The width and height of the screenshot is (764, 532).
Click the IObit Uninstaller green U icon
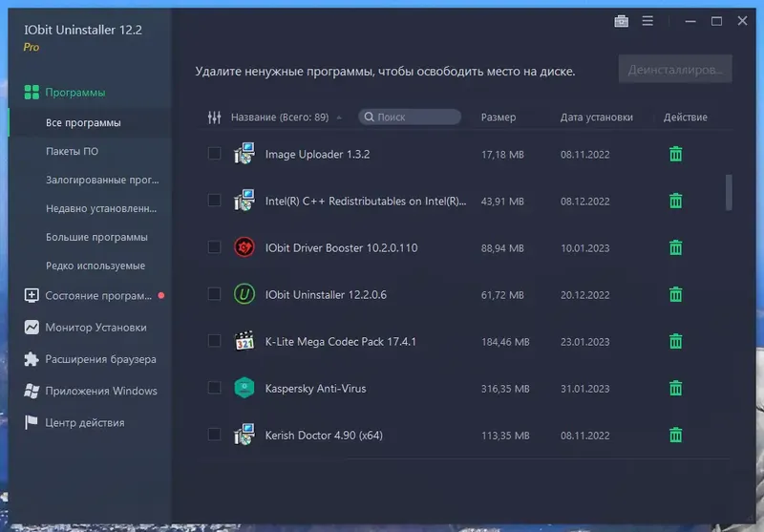click(244, 294)
